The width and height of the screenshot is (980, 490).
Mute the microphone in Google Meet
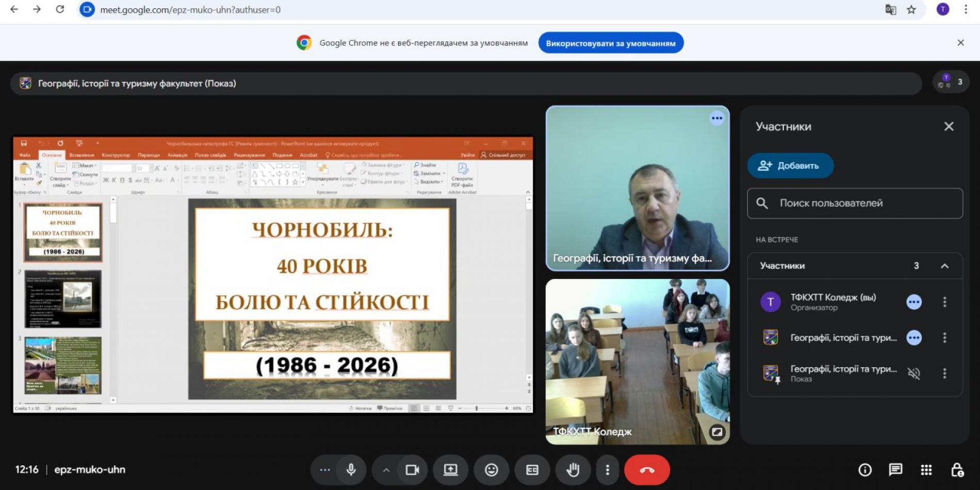[351, 470]
